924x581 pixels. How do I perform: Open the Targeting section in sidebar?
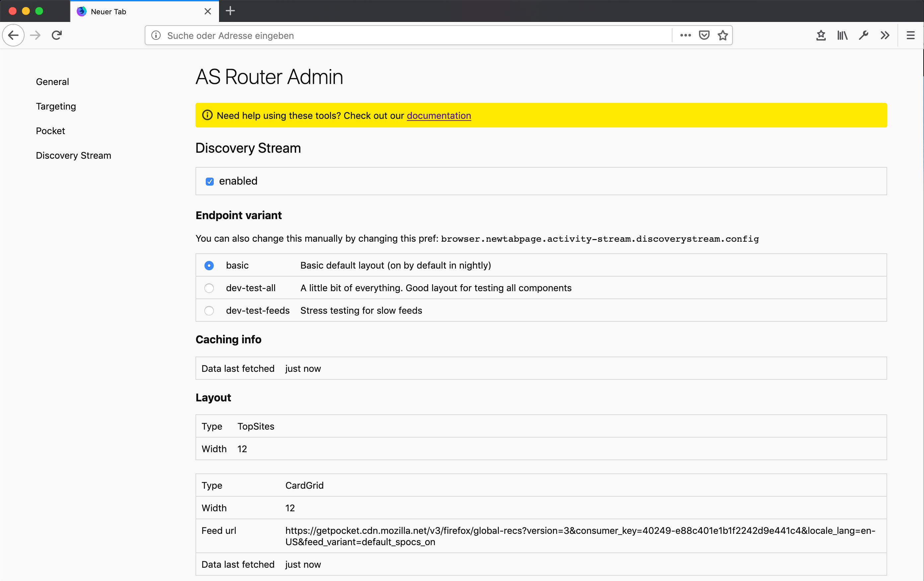(56, 106)
